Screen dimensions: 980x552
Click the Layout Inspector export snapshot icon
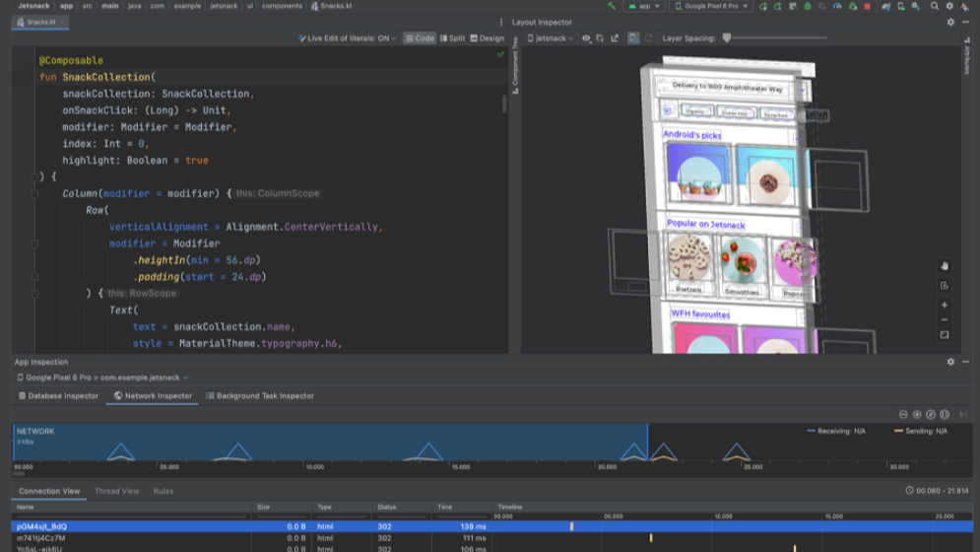click(x=615, y=38)
